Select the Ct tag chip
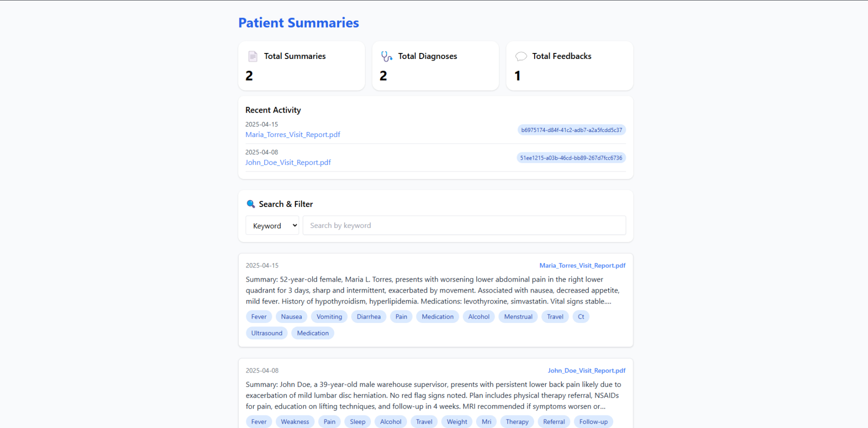The height and width of the screenshot is (428, 868). [x=581, y=317]
